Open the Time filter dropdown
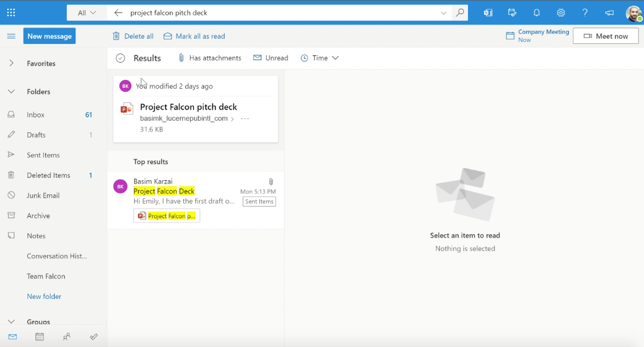Image resolution: width=644 pixels, height=347 pixels. (319, 58)
